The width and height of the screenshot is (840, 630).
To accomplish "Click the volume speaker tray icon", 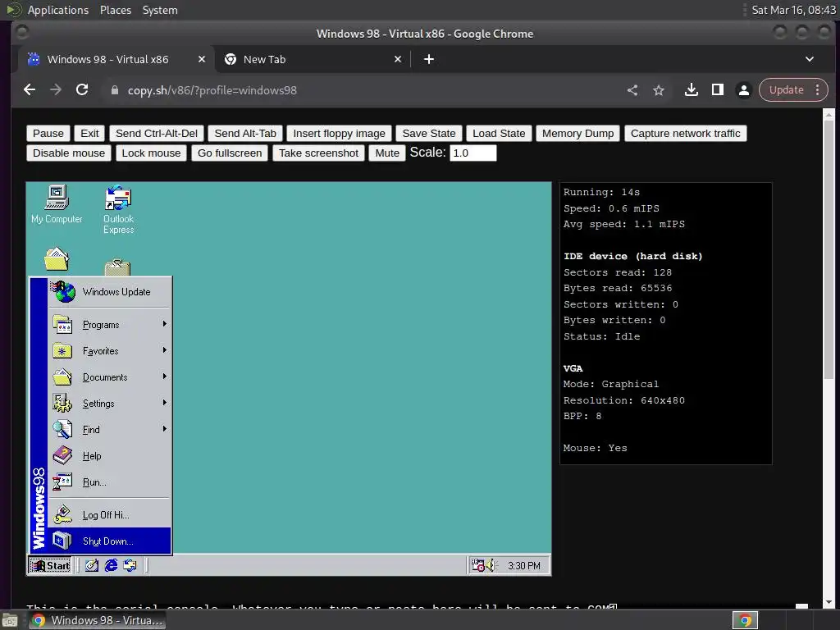I will 491,565.
